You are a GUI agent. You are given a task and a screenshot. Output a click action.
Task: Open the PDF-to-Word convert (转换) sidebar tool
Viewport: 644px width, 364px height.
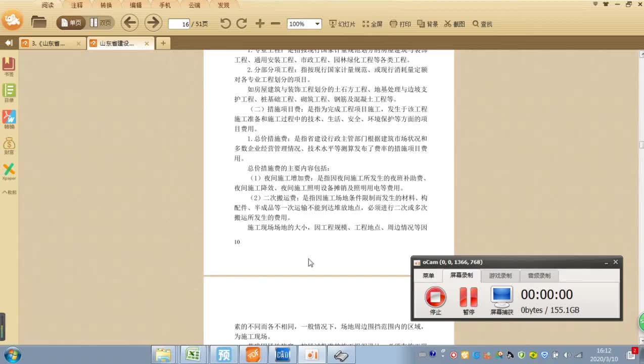[9, 120]
